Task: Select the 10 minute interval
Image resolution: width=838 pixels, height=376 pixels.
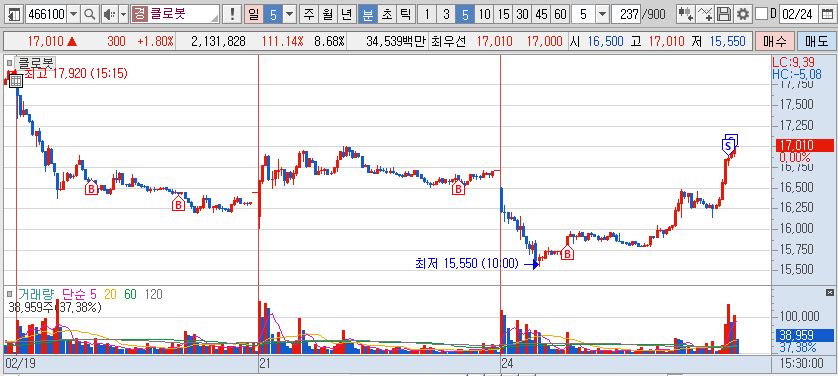Action: (x=484, y=14)
